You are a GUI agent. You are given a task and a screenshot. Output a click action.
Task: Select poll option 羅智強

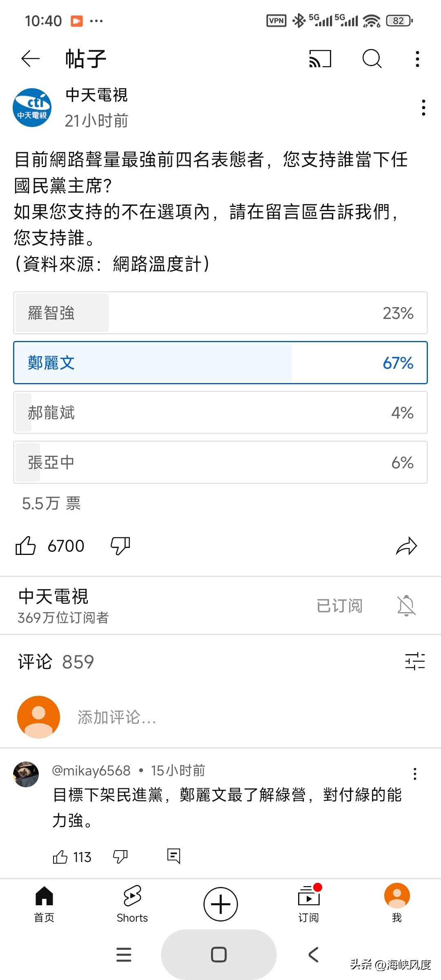220,313
